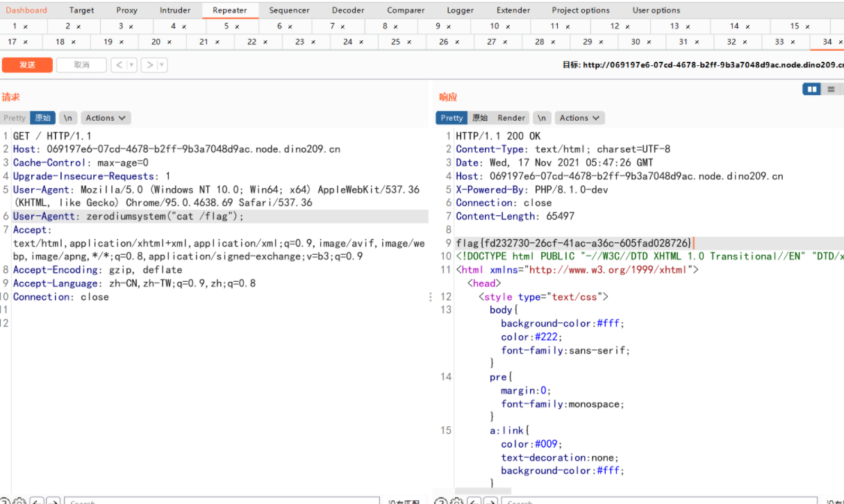This screenshot has width=844, height=504.
Task: Open the Sequencer tab
Action: 290,10
